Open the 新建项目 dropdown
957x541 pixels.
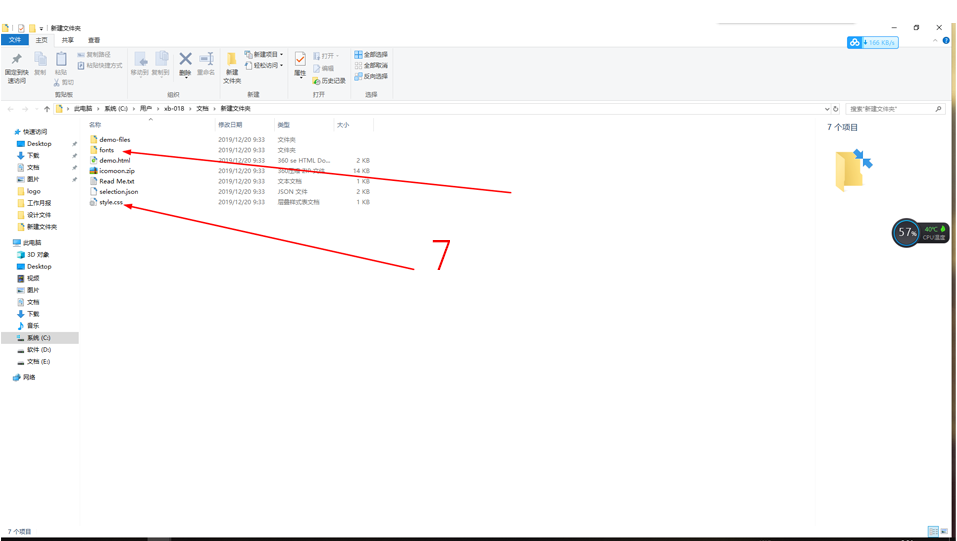264,54
